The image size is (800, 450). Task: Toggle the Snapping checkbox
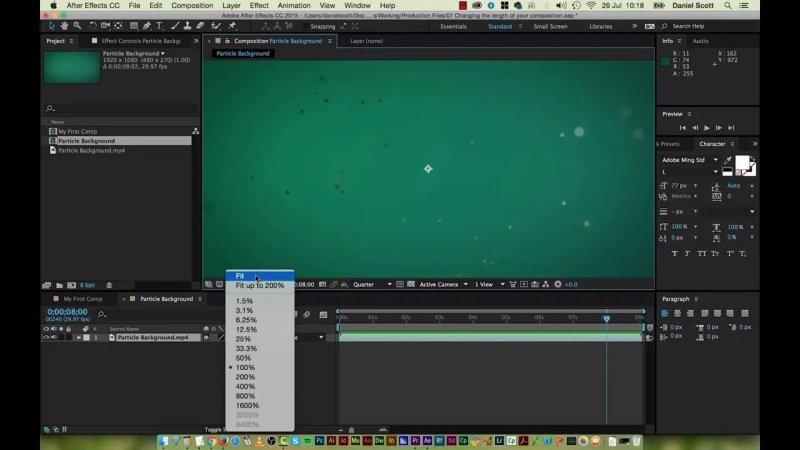click(x=306, y=27)
